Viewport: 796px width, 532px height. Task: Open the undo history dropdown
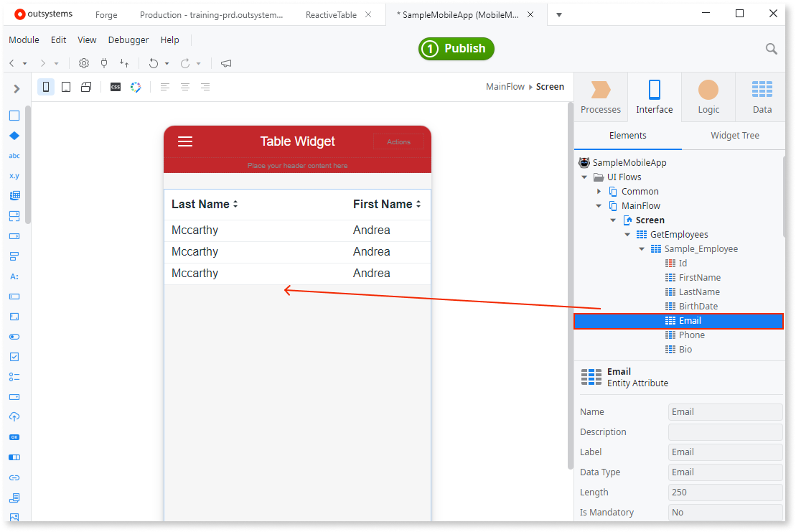tap(167, 63)
